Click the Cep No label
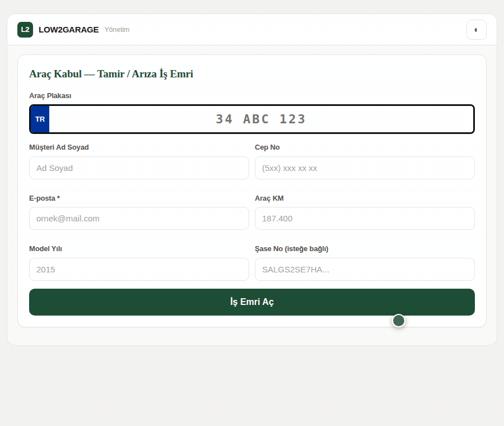 tap(267, 147)
